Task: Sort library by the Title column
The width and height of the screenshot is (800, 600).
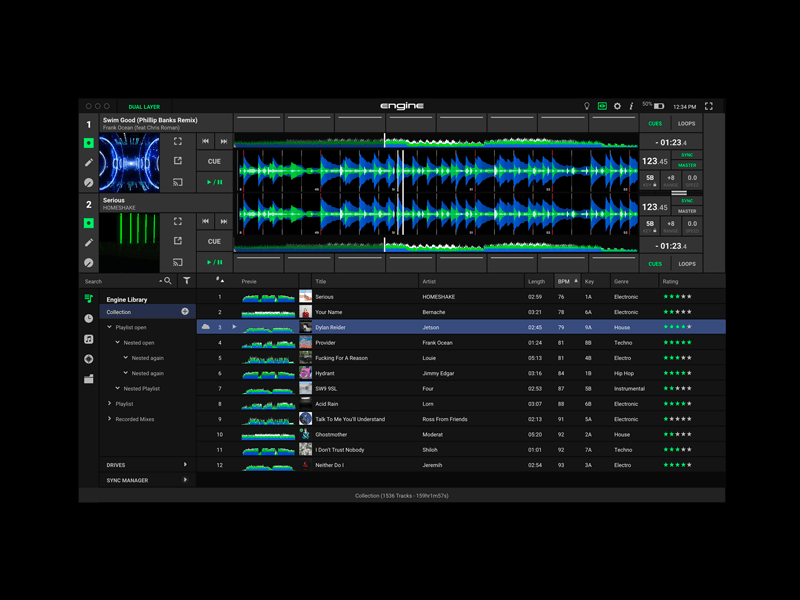Action: 365,281
